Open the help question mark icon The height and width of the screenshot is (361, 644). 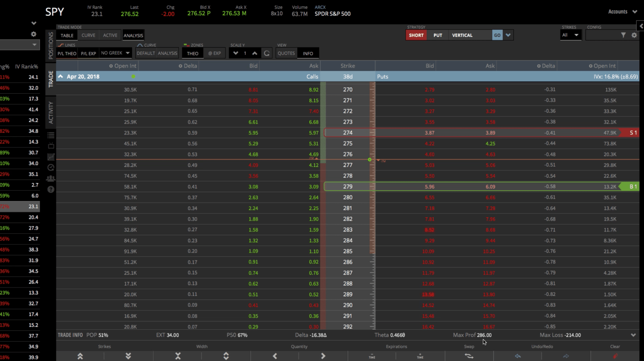point(51,189)
